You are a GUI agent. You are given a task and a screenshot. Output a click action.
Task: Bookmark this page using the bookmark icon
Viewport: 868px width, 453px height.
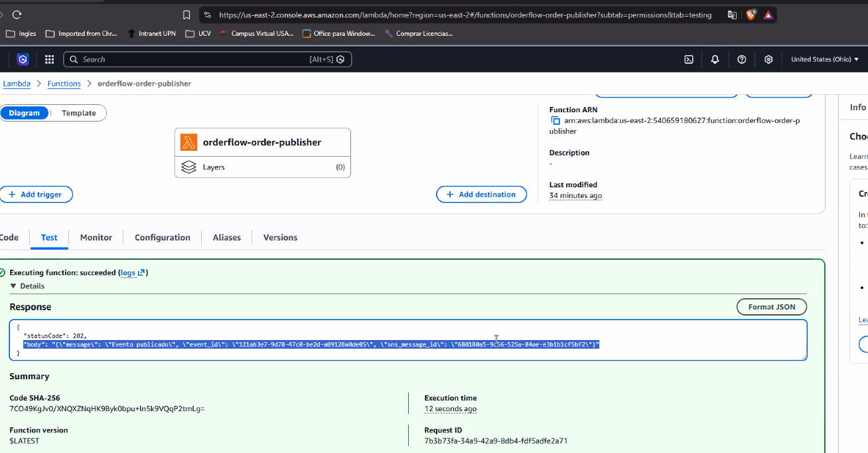tap(186, 15)
